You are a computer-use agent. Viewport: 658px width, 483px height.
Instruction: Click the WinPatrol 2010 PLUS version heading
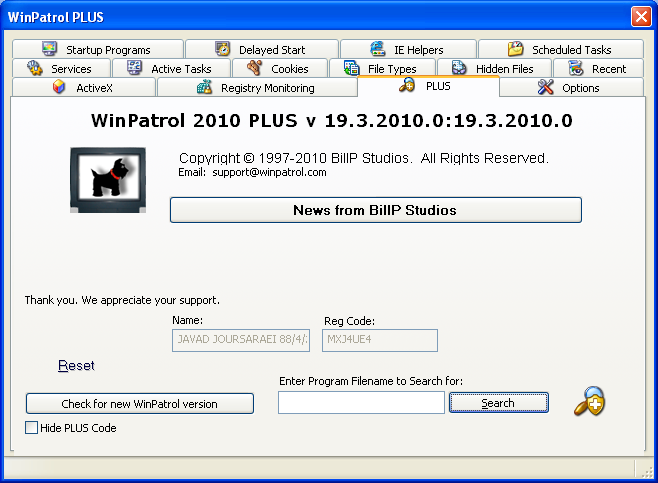tap(332, 121)
